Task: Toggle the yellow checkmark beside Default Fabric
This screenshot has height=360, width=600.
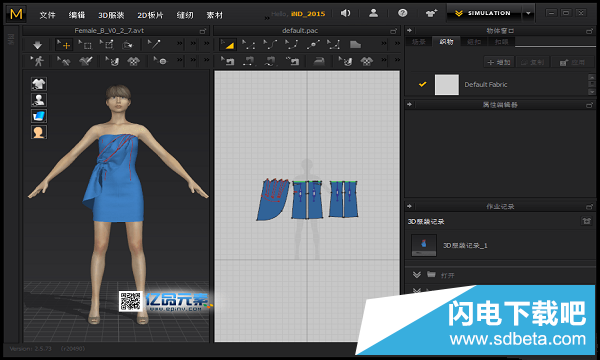Action: [422, 84]
